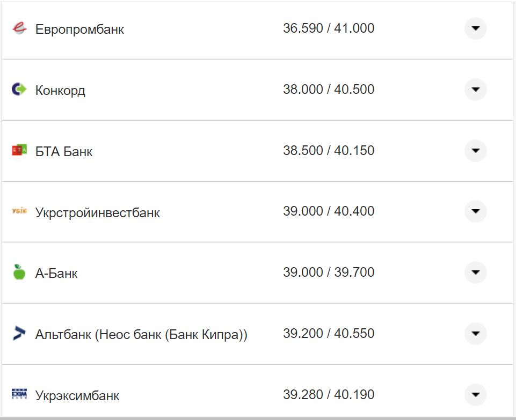The width and height of the screenshot is (516, 420).
Task: Click the Альтбанк arrow logo icon
Action: (19, 334)
